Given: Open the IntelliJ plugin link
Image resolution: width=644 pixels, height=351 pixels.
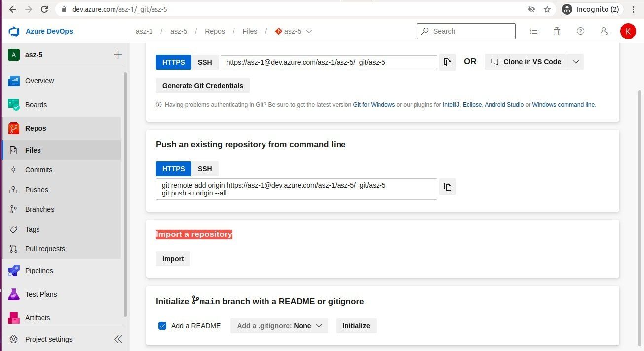Looking at the screenshot, I should [451, 105].
